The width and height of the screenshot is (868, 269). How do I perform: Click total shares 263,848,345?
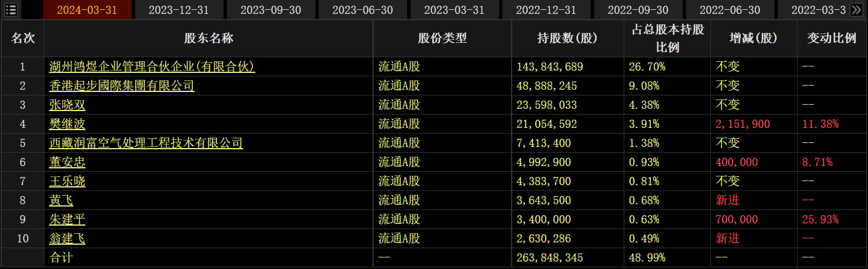point(550,257)
